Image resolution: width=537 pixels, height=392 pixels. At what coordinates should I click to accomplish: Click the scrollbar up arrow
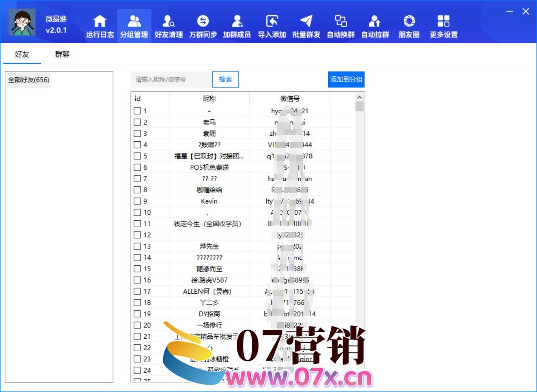point(360,97)
